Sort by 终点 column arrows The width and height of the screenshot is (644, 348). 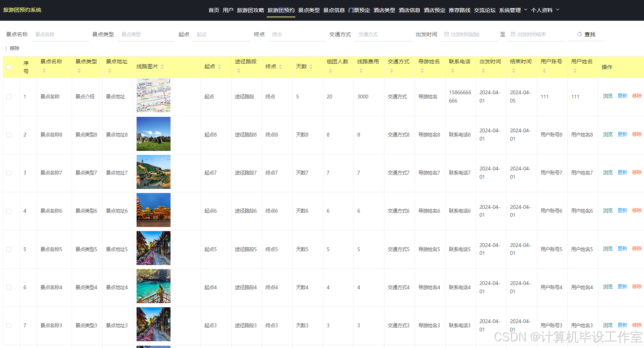click(280, 67)
